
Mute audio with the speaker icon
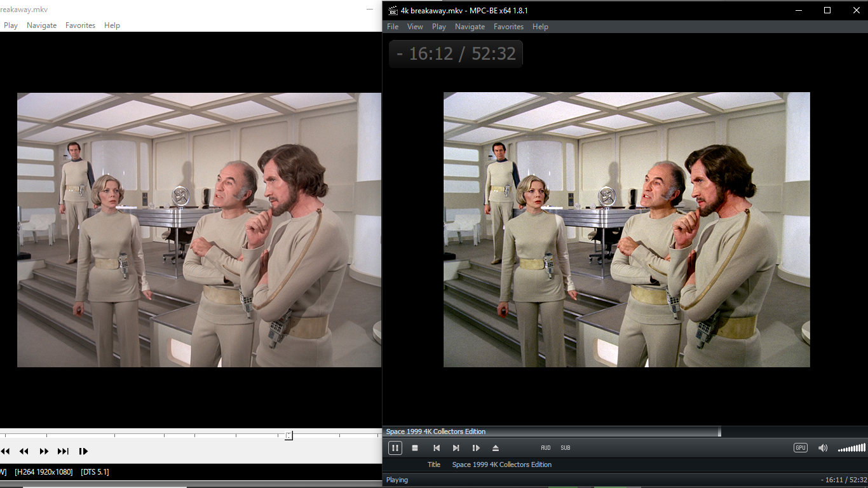pyautogui.click(x=823, y=448)
